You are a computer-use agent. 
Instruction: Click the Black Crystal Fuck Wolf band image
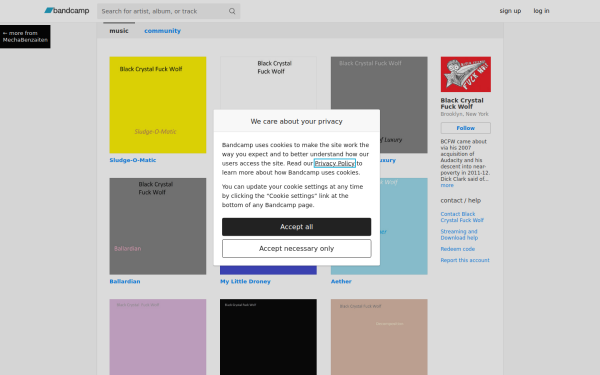click(x=466, y=74)
